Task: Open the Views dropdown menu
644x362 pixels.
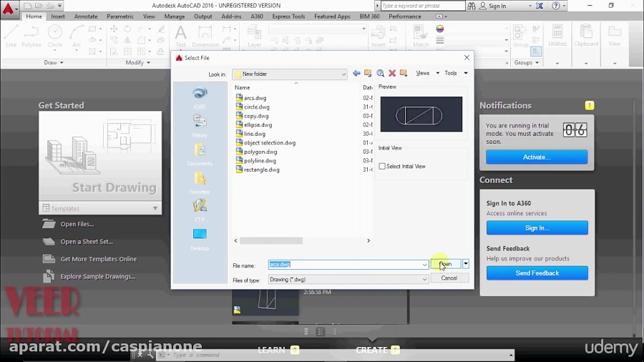Action: [427, 73]
